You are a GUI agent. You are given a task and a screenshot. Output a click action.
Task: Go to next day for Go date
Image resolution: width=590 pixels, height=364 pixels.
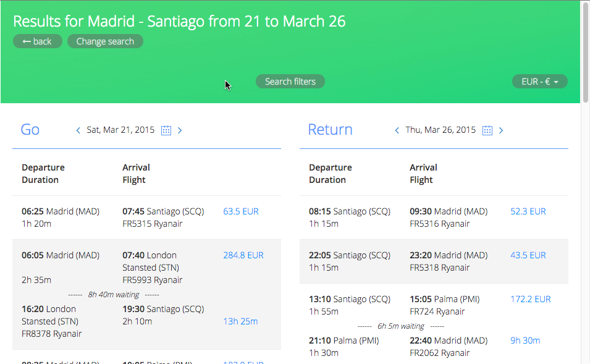coord(180,130)
